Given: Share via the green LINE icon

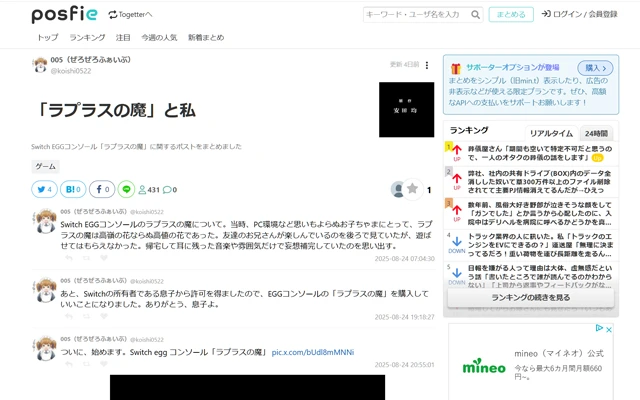Looking at the screenshot, I should [126, 189].
